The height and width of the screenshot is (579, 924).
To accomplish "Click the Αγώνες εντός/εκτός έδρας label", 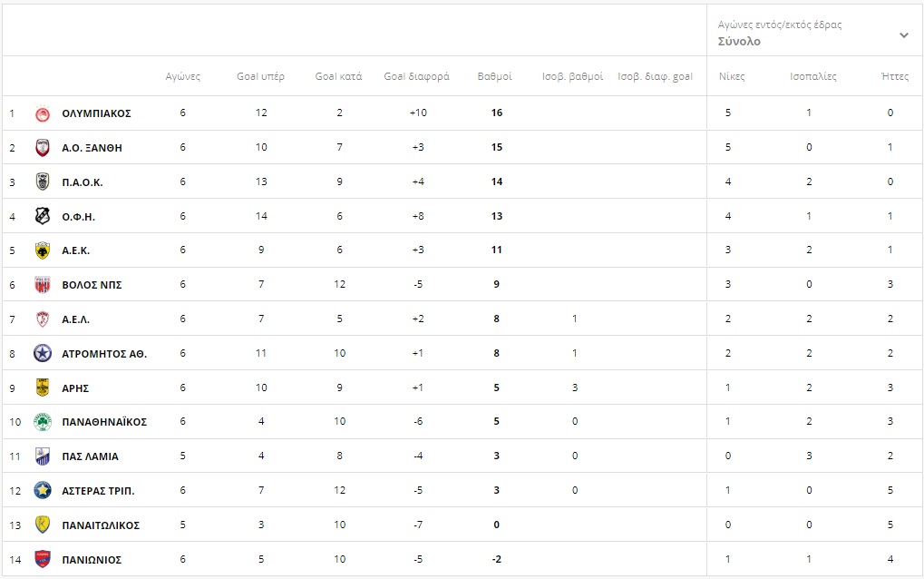I will tap(780, 25).
